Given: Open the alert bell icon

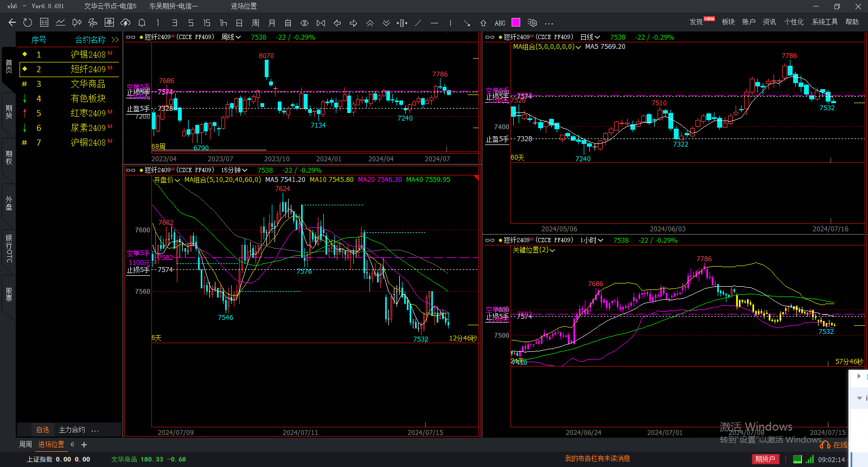Looking at the screenshot, I should click(142, 23).
